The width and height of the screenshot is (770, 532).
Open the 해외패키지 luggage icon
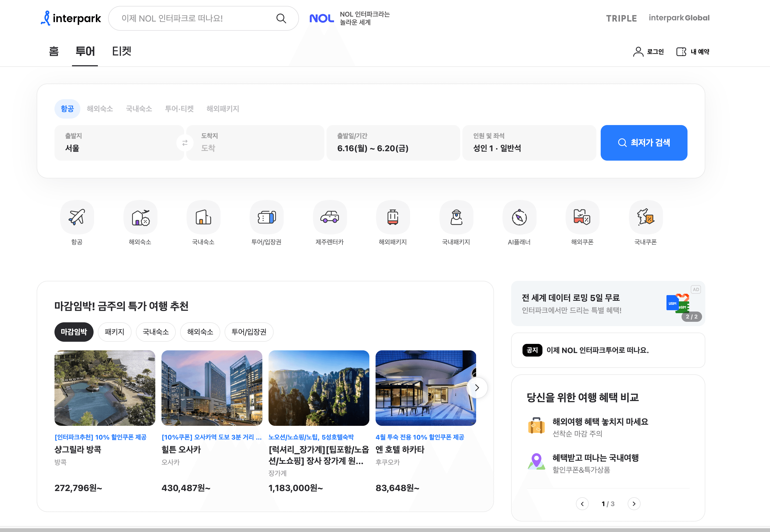pyautogui.click(x=393, y=217)
